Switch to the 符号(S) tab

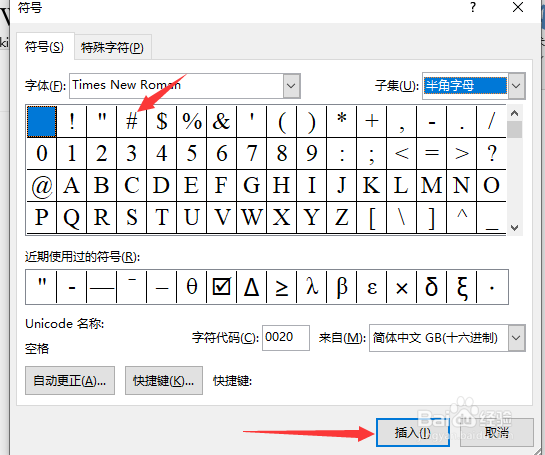point(44,47)
